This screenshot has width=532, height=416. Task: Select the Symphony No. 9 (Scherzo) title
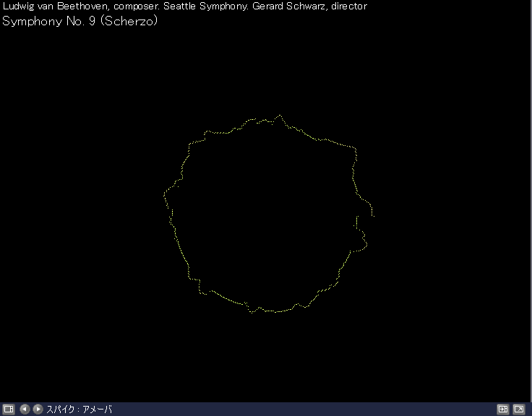point(80,20)
